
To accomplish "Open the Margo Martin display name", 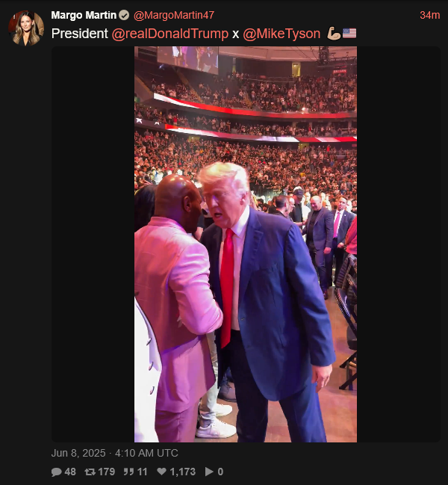I will pyautogui.click(x=84, y=15).
